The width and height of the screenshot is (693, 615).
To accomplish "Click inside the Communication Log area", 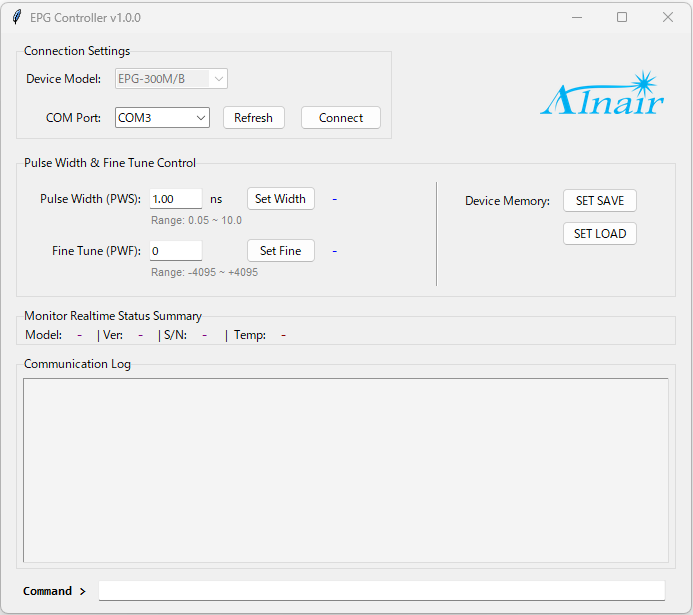I will [x=346, y=470].
